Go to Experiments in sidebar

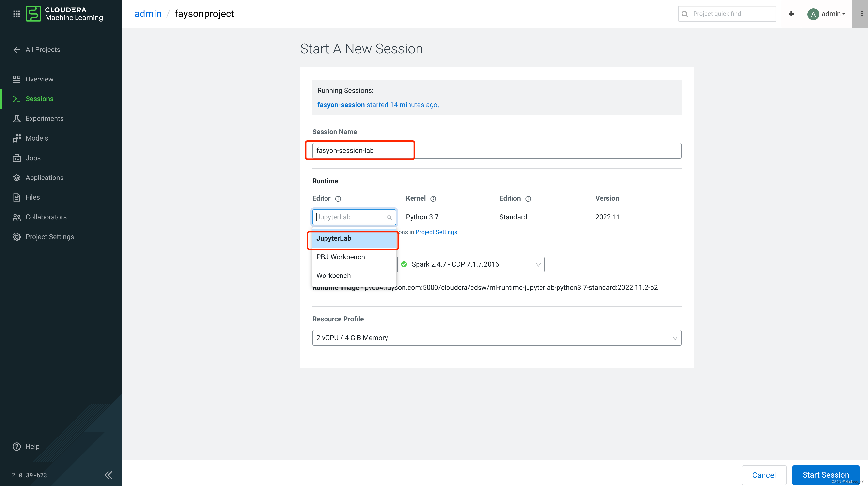44,118
